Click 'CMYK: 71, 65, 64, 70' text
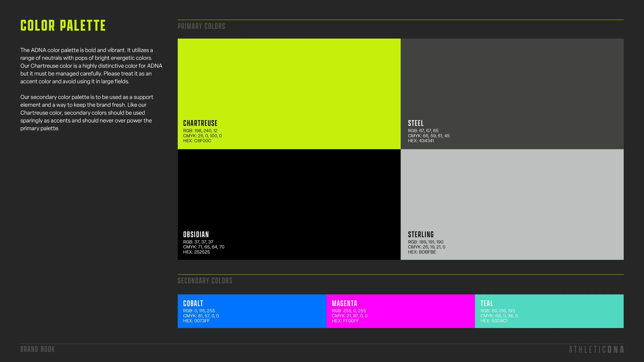The image size is (644, 362). tap(204, 247)
